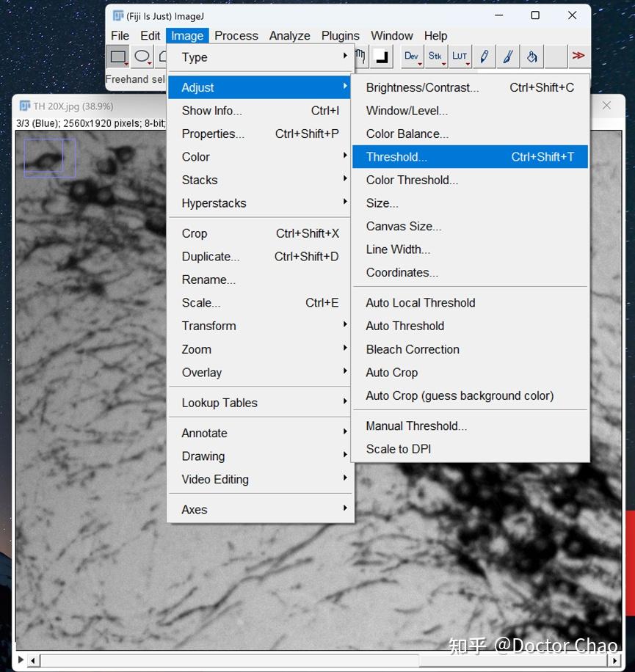Open the Image menu

[187, 35]
